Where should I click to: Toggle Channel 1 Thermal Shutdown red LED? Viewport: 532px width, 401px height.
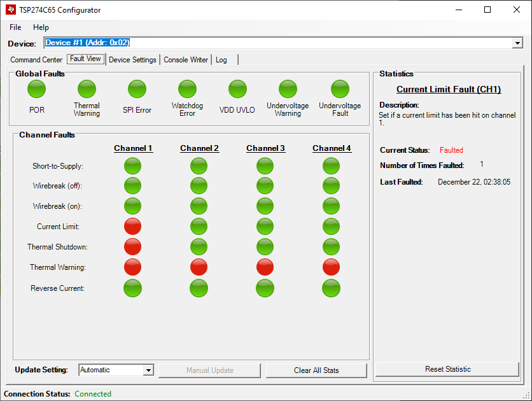coord(132,247)
